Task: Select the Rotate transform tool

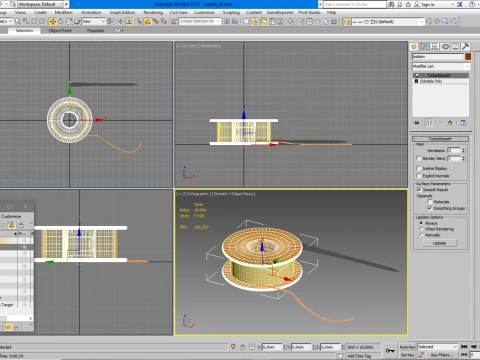Action: tap(61, 21)
